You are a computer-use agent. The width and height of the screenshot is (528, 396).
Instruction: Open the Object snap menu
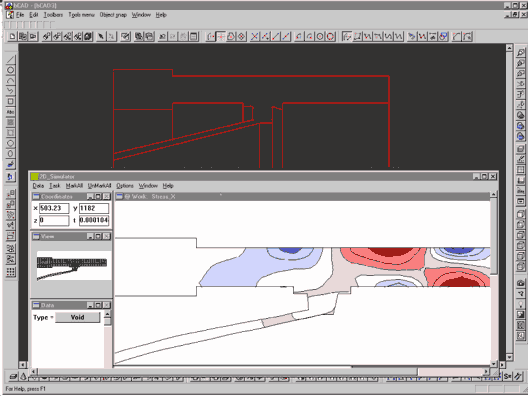[113, 15]
